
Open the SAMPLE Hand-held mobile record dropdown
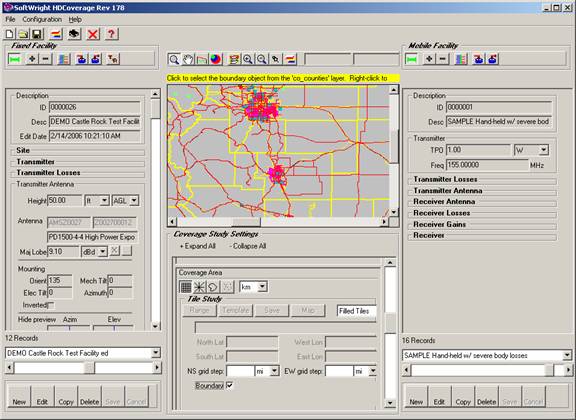click(x=567, y=355)
